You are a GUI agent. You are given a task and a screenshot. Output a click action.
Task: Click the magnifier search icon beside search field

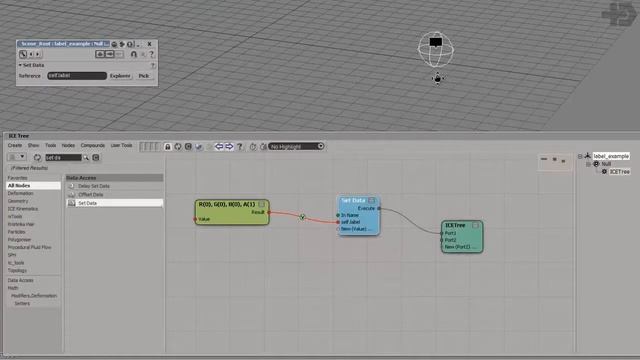pos(86,158)
